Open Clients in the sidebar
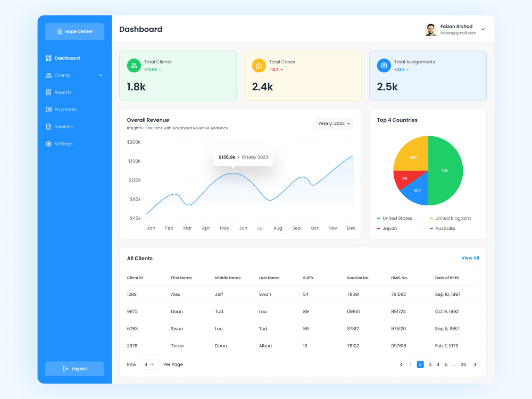532x399 pixels. point(74,76)
